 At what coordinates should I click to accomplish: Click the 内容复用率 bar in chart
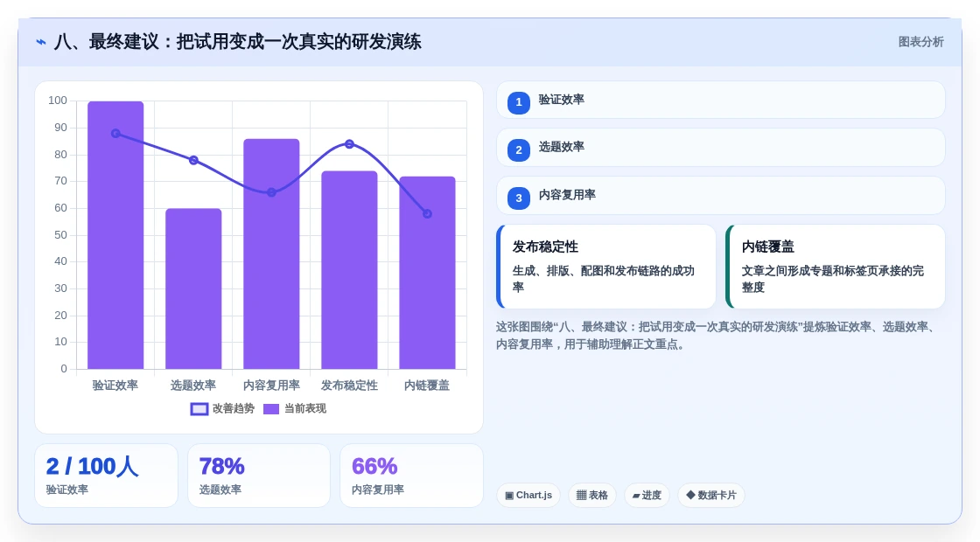pyautogui.click(x=271, y=254)
